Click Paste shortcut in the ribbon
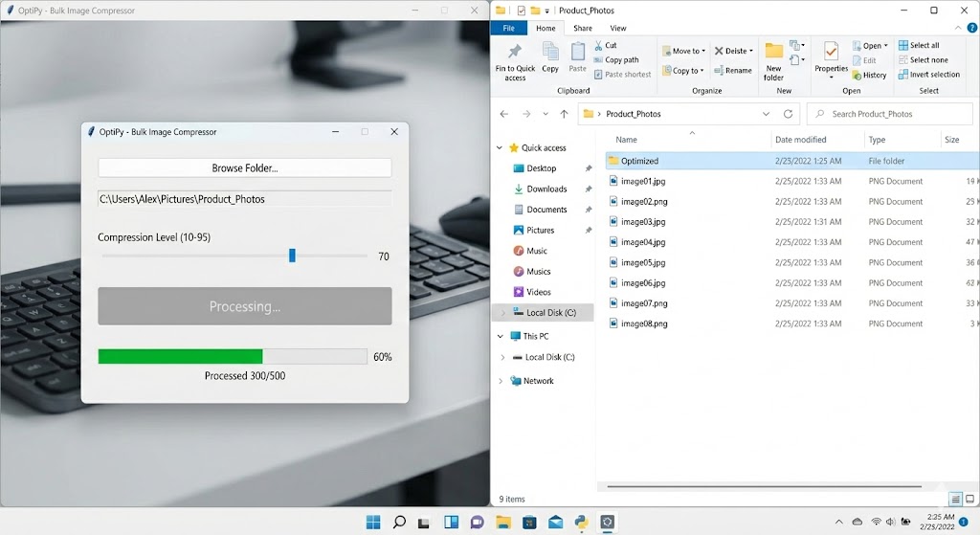 [x=622, y=75]
